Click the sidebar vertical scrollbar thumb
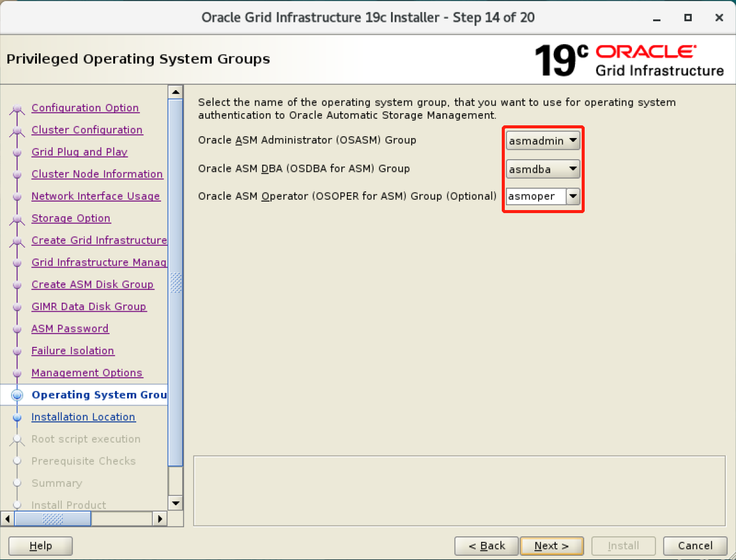Image resolution: width=736 pixels, height=560 pixels. tap(176, 282)
